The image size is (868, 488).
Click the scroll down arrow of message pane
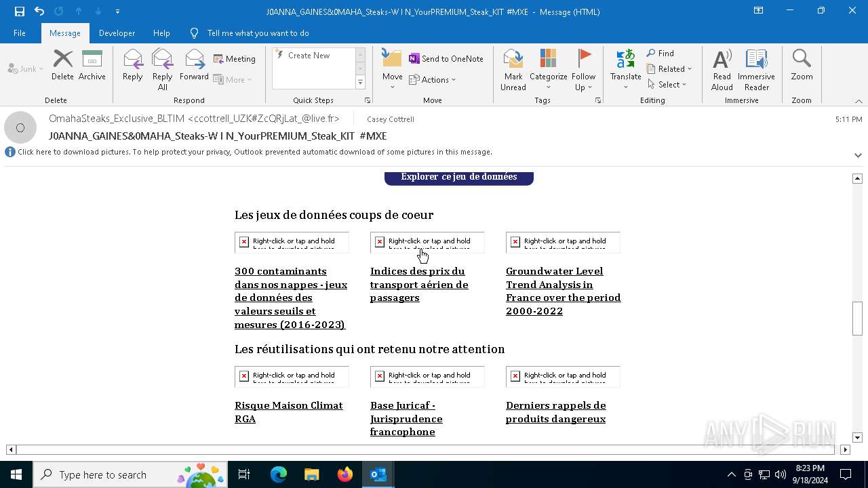(x=857, y=438)
